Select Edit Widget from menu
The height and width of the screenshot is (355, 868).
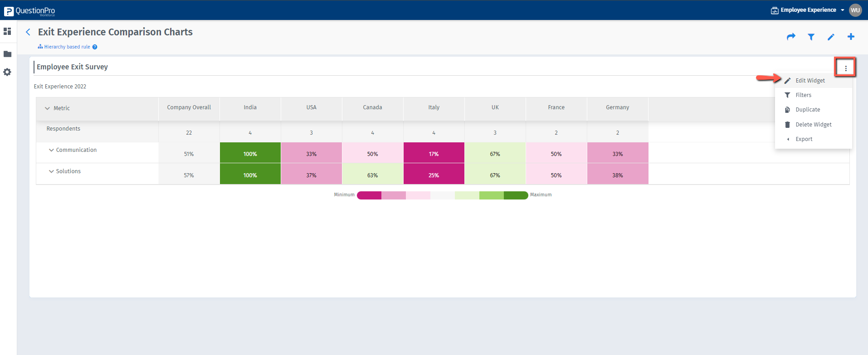tap(813, 81)
